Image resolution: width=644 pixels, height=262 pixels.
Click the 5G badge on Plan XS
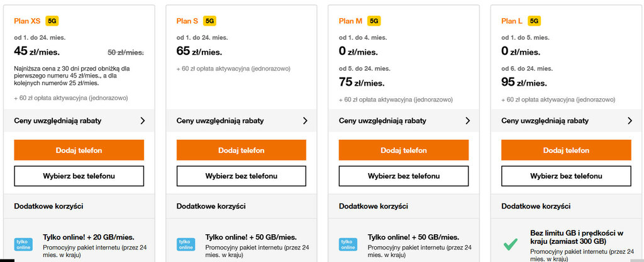tap(52, 21)
